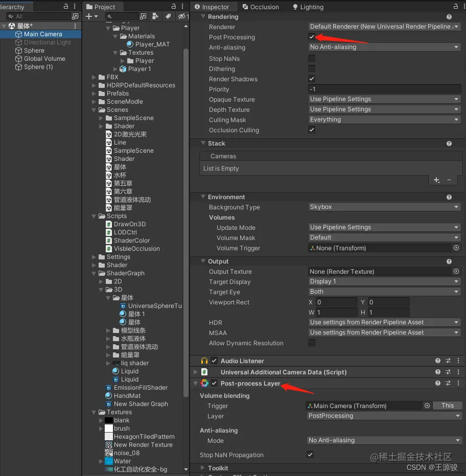This screenshot has height=476, width=466.
Task: Open the Target Display dropdown
Action: (x=384, y=281)
